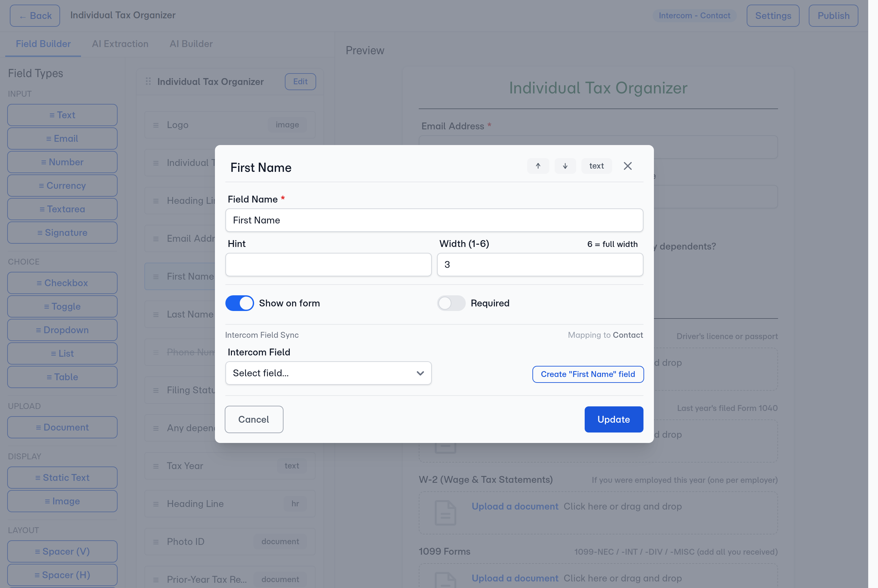Add a Currency field type
Image resolution: width=878 pixels, height=588 pixels.
point(62,186)
